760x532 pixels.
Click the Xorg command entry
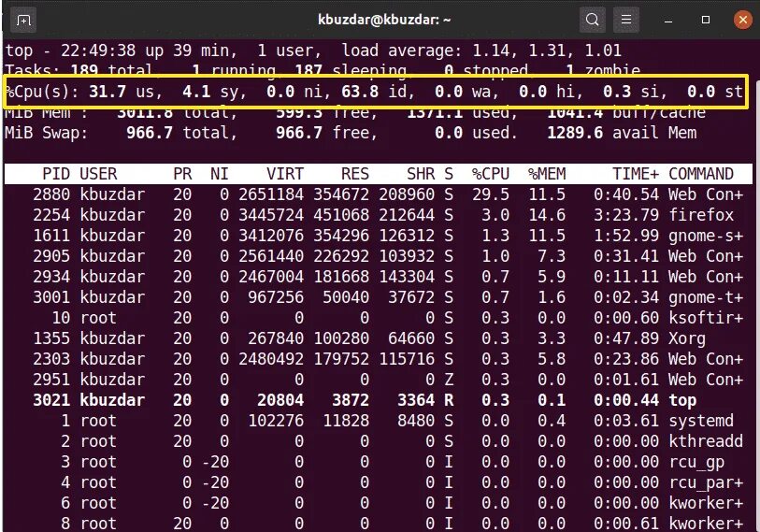pyautogui.click(x=687, y=338)
